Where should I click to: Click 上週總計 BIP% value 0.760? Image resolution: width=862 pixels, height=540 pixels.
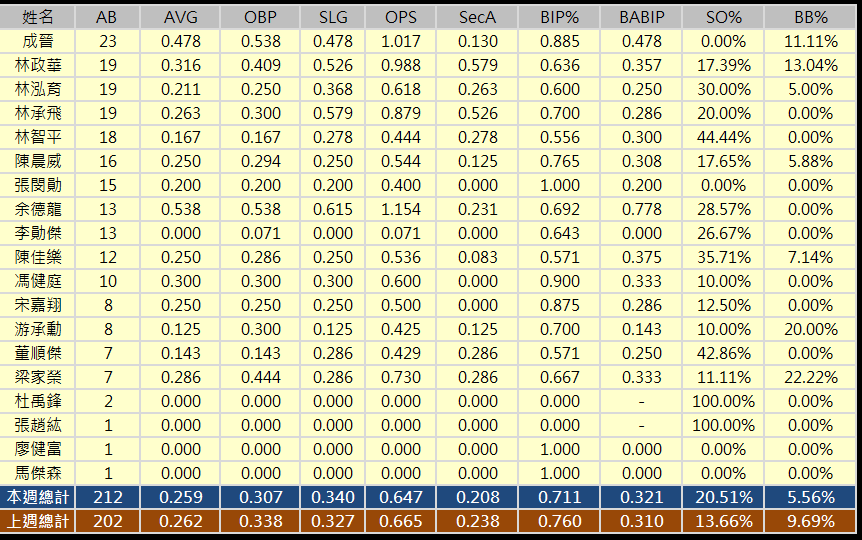[560, 521]
